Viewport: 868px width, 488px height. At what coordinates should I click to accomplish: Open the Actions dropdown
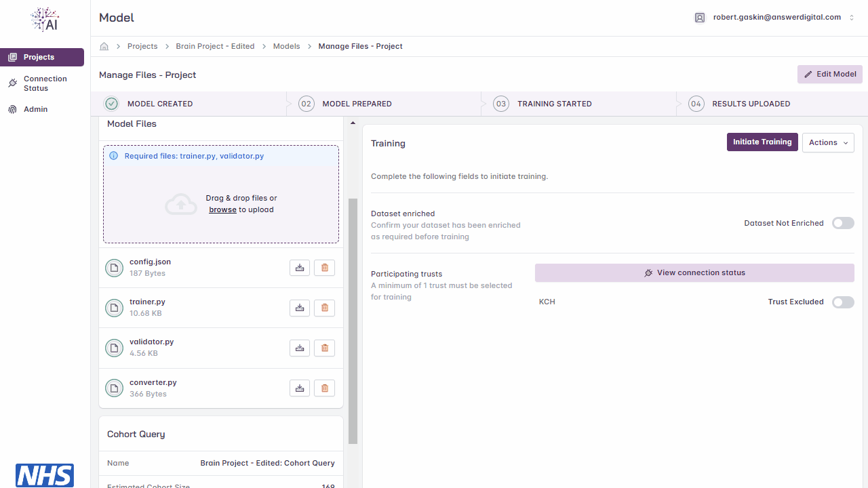(828, 142)
